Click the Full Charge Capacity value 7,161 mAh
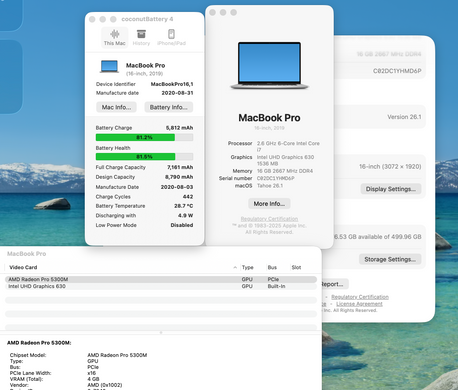Image resolution: width=458 pixels, height=390 pixels. 180,167
